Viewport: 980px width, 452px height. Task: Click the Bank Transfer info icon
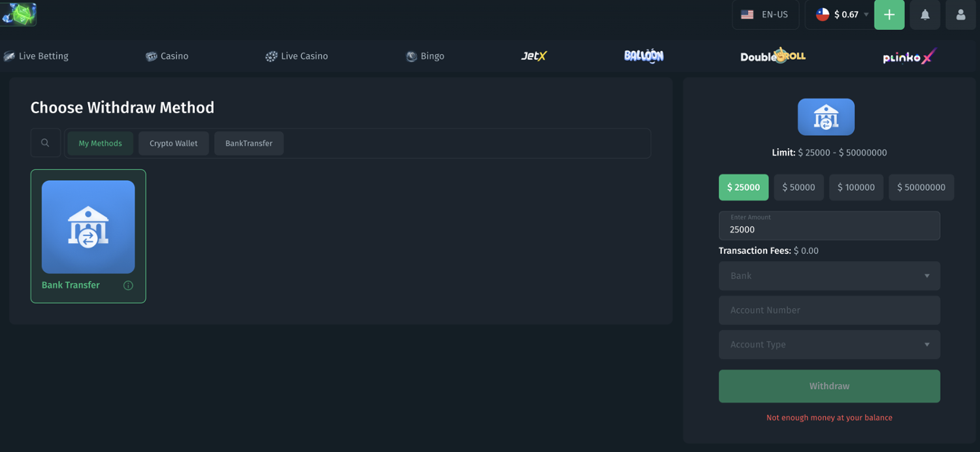click(x=128, y=285)
